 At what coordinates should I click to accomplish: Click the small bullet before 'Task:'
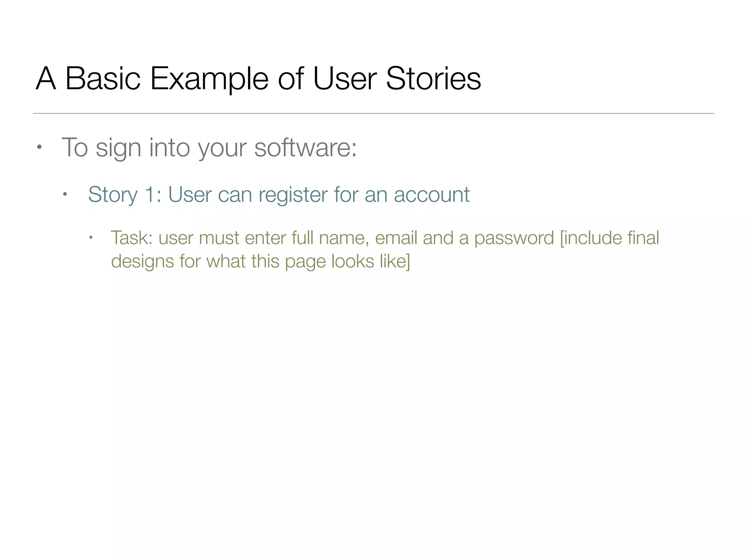[x=91, y=238]
